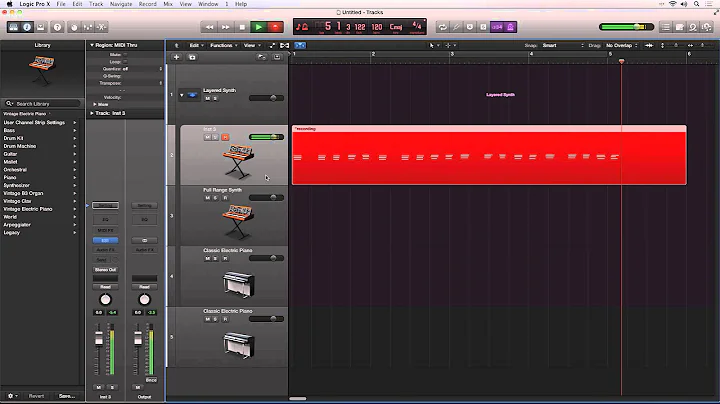
Task: Toggle the Mute checkbox in region inspector
Action: pos(125,55)
